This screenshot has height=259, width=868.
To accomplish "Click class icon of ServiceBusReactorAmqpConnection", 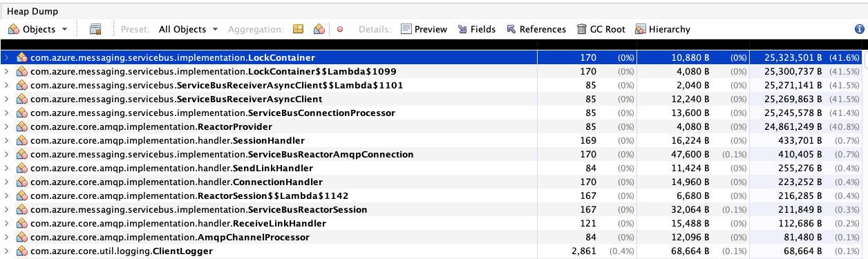I will tap(21, 155).
